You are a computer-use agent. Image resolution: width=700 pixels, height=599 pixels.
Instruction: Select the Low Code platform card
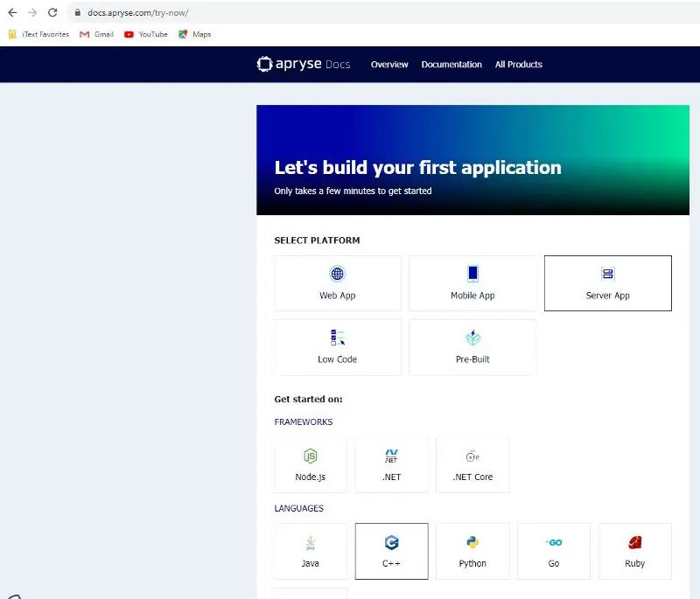(338, 347)
